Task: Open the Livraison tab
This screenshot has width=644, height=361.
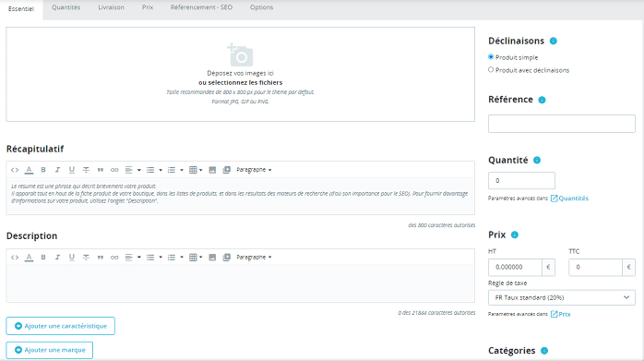Action: click(111, 7)
